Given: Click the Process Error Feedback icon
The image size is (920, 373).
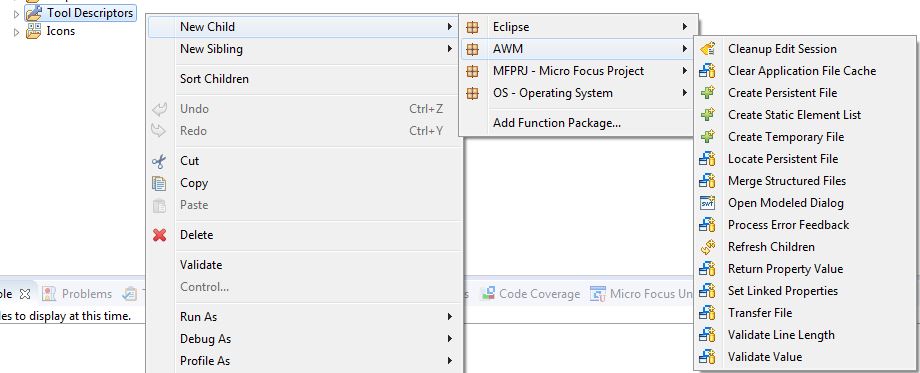Looking at the screenshot, I should [708, 225].
